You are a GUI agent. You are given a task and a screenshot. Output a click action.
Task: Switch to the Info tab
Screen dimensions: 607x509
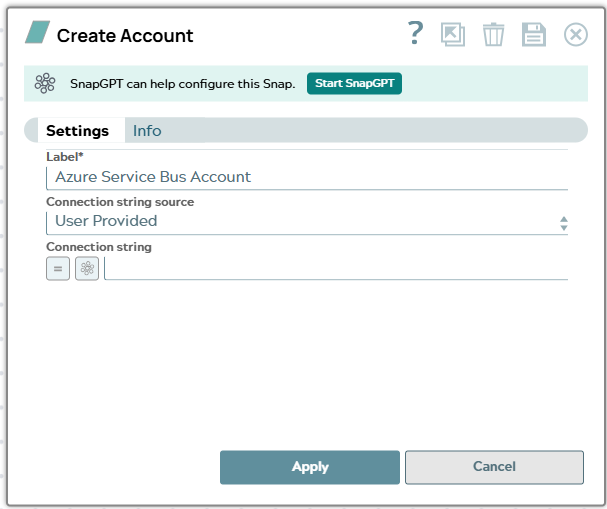pyautogui.click(x=147, y=130)
